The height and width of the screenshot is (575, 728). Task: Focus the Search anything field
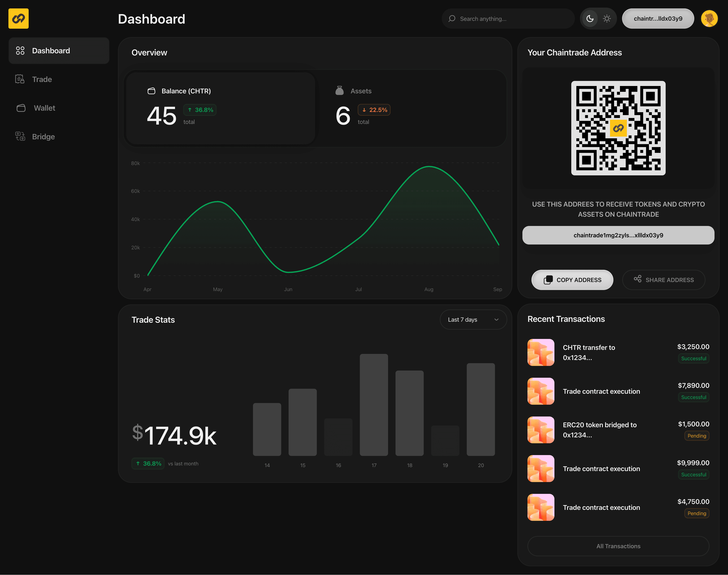[x=508, y=19]
